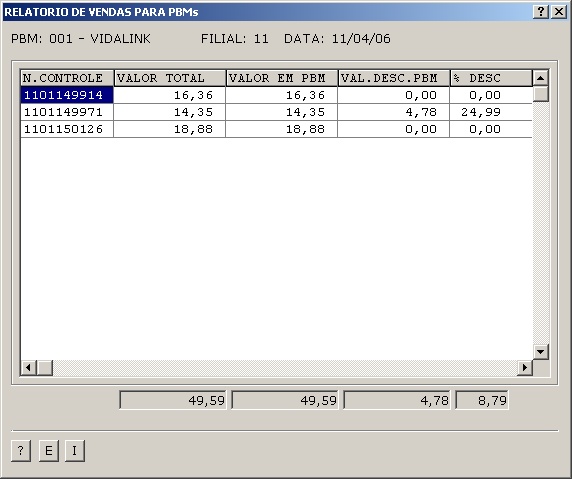The height and width of the screenshot is (479, 572).
Task: Click the VALOR TOTAL column header
Action: (170, 78)
